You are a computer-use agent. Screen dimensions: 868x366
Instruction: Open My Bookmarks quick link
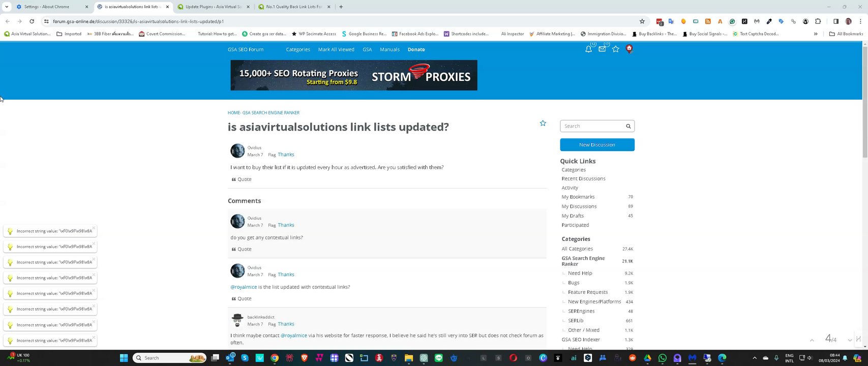coord(578,197)
